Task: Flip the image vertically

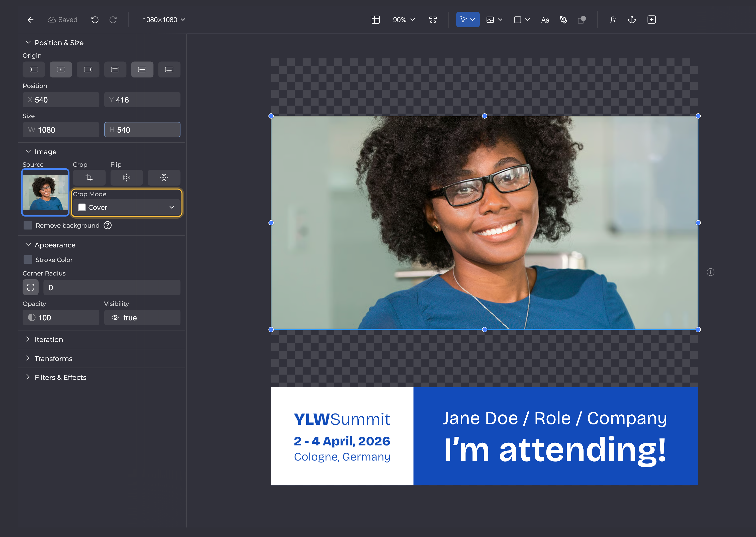Action: (x=164, y=177)
